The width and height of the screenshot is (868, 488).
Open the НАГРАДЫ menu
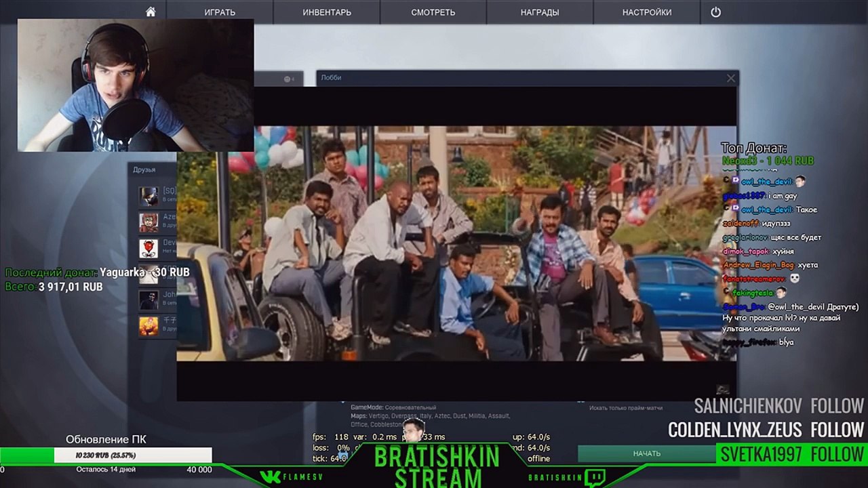click(x=540, y=12)
